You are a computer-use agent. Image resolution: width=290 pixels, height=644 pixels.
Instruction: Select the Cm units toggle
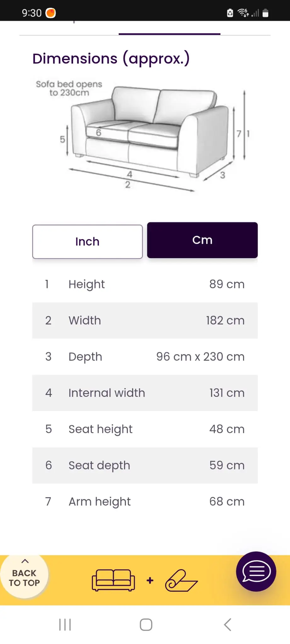pos(202,240)
